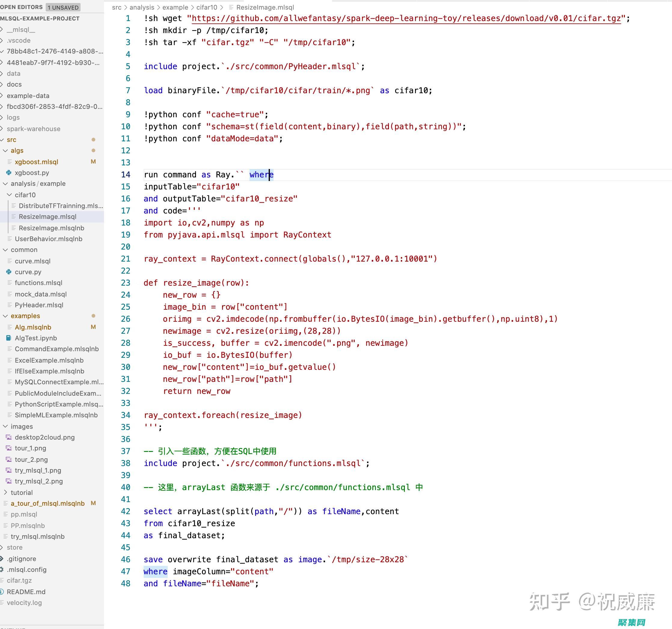The image size is (672, 629).
Task: Click the Jupyter notebook icon for AlgTest.ipynb
Action: [x=8, y=338]
